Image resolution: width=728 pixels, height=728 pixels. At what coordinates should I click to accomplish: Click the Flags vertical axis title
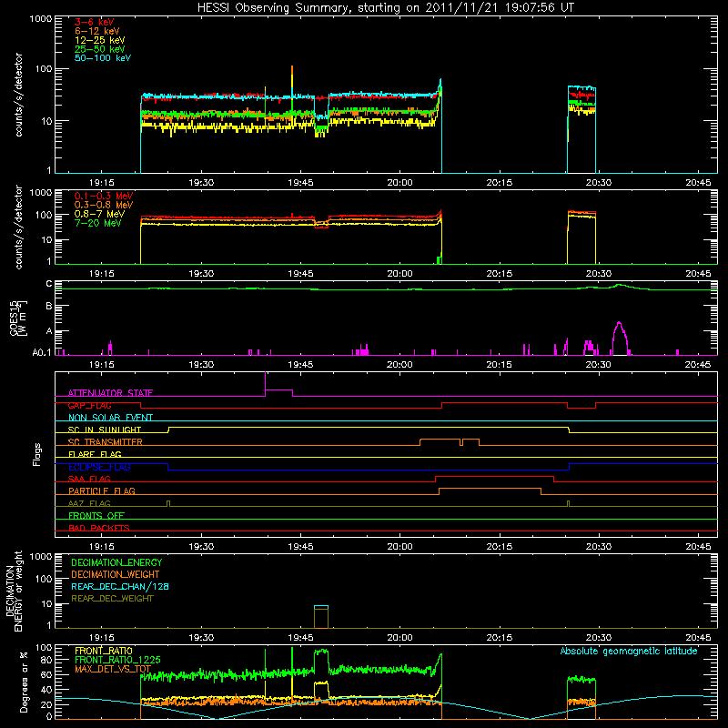[x=37, y=454]
